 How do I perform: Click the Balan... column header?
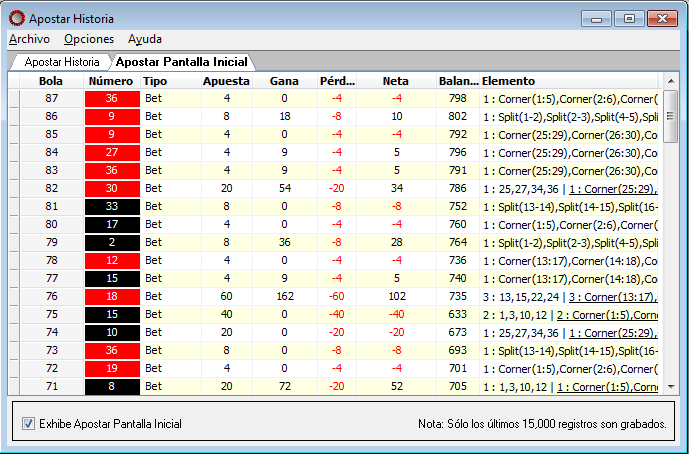pyautogui.click(x=458, y=81)
